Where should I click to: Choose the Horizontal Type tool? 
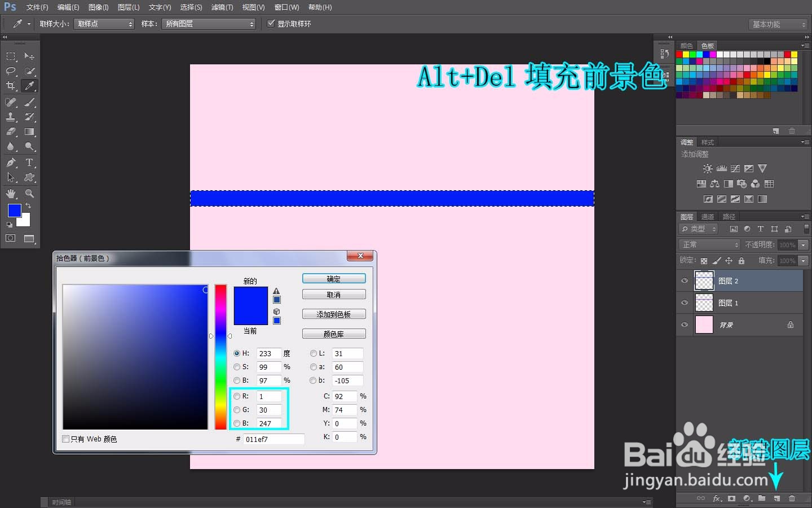point(30,163)
